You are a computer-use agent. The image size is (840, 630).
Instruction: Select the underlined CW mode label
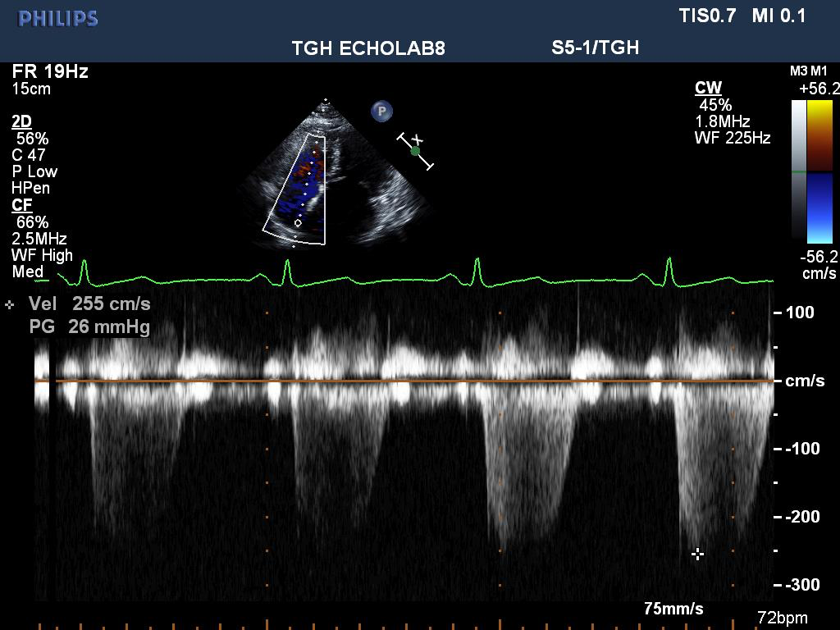[x=708, y=88]
